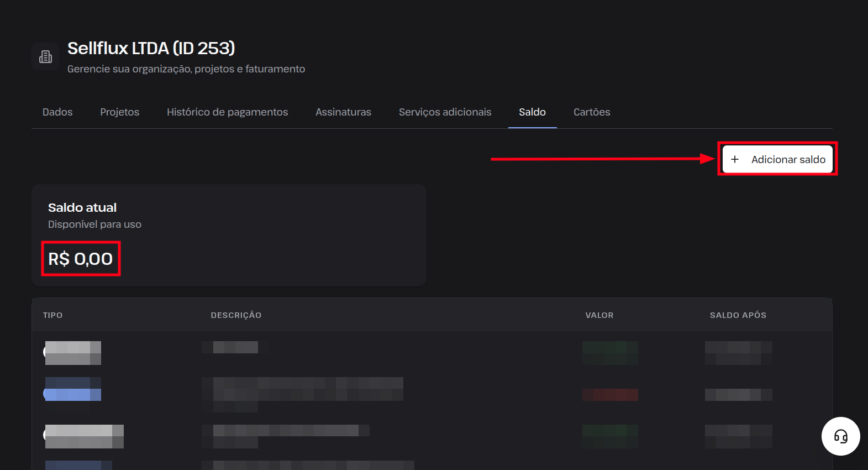The height and width of the screenshot is (470, 868).
Task: Click the R$ 0,00 balance value
Action: [81, 258]
